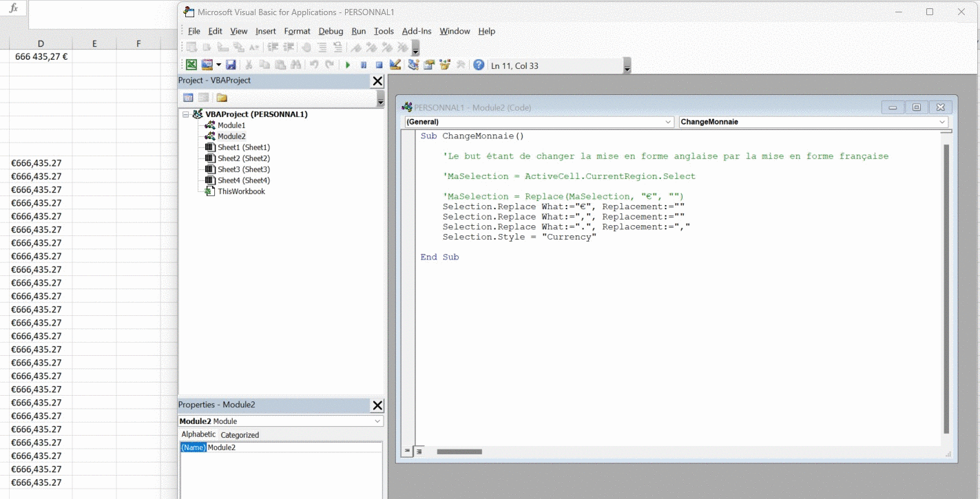Open the Debug menu
This screenshot has height=499, width=980.
[x=331, y=31]
